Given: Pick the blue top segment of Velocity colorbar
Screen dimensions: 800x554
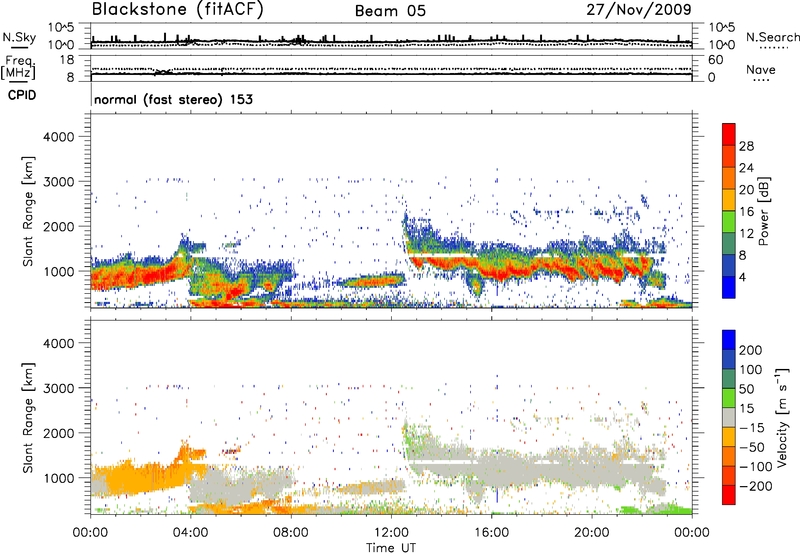Looking at the screenshot, I should click(x=729, y=340).
